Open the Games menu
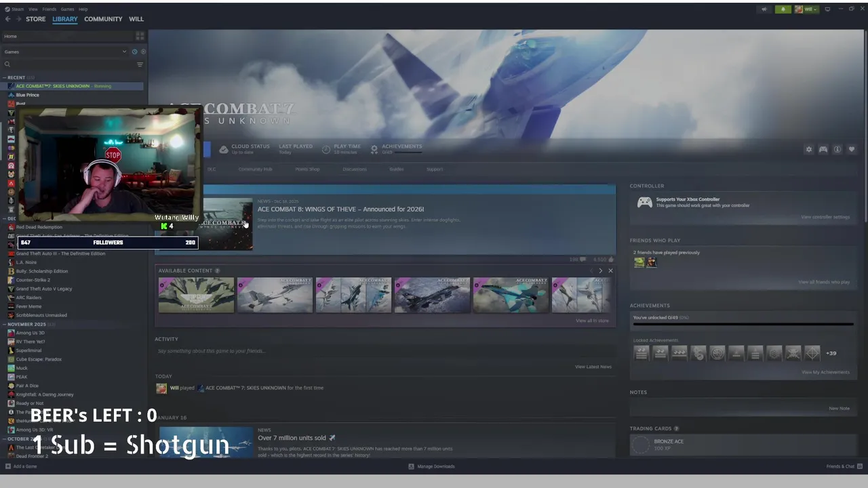This screenshot has height=488, width=868. click(68, 9)
